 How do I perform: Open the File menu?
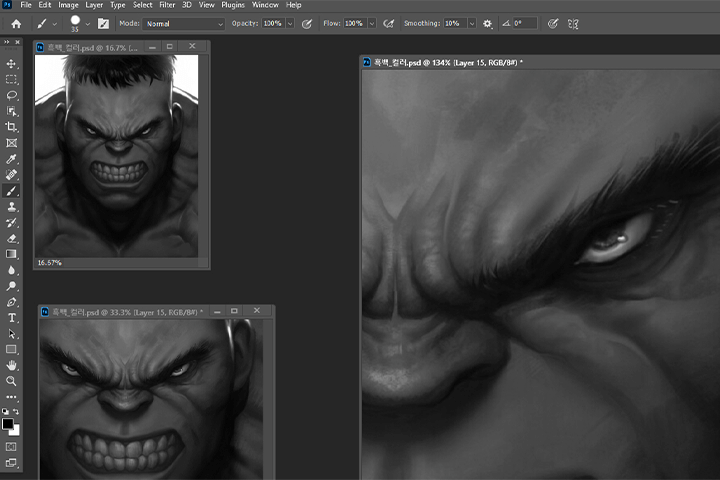click(x=26, y=5)
